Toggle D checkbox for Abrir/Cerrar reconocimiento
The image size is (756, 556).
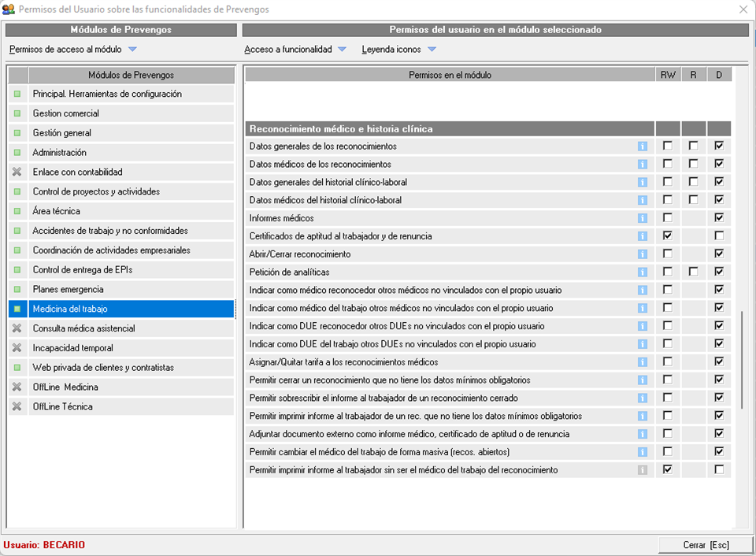(718, 254)
